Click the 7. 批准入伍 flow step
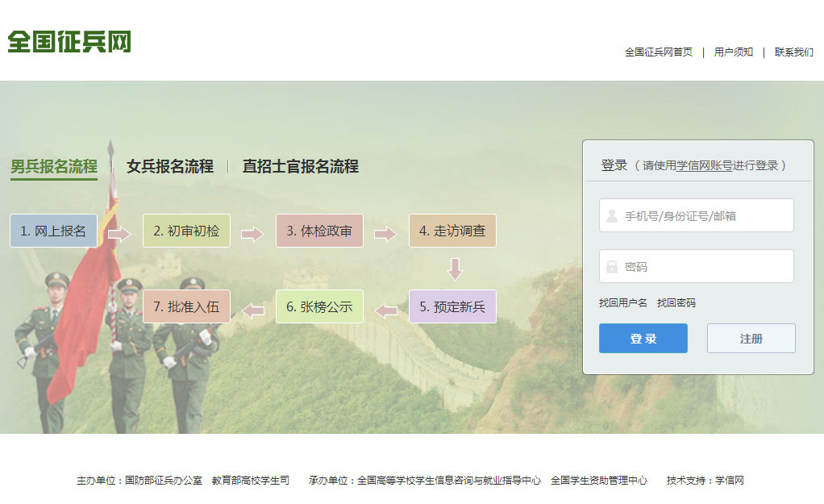824x504 pixels. click(186, 306)
